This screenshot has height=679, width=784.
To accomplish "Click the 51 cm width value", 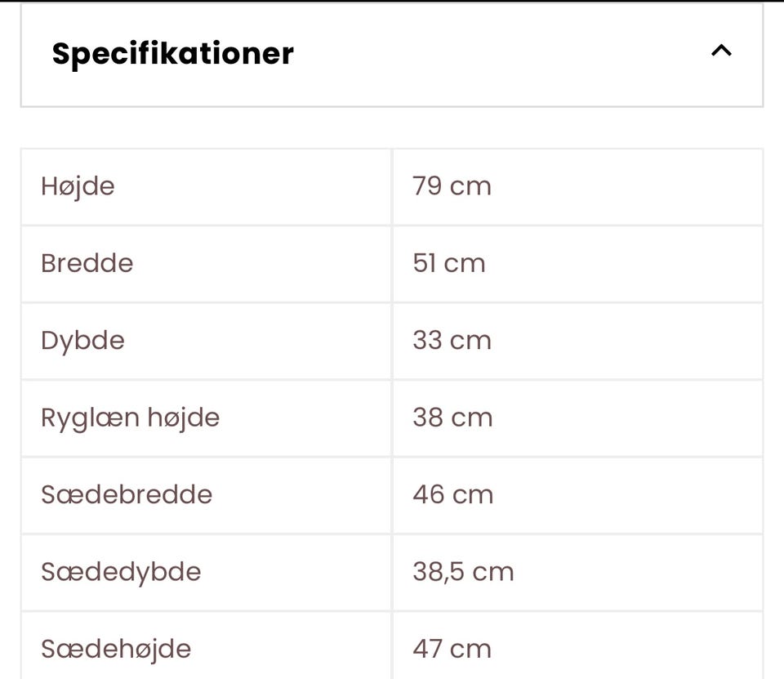I will tap(448, 263).
